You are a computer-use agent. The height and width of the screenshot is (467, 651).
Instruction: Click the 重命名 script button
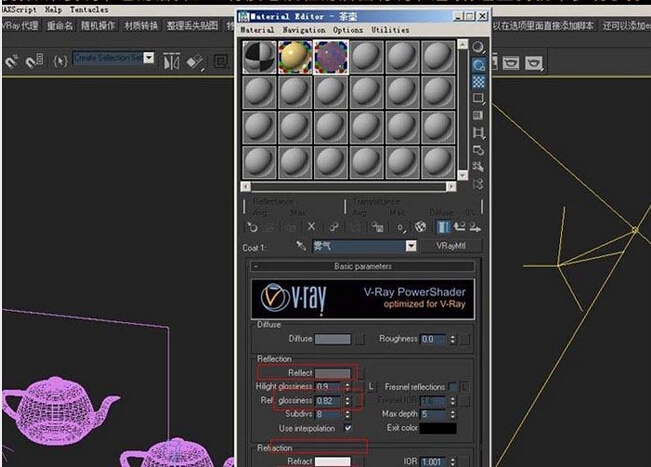[60, 25]
